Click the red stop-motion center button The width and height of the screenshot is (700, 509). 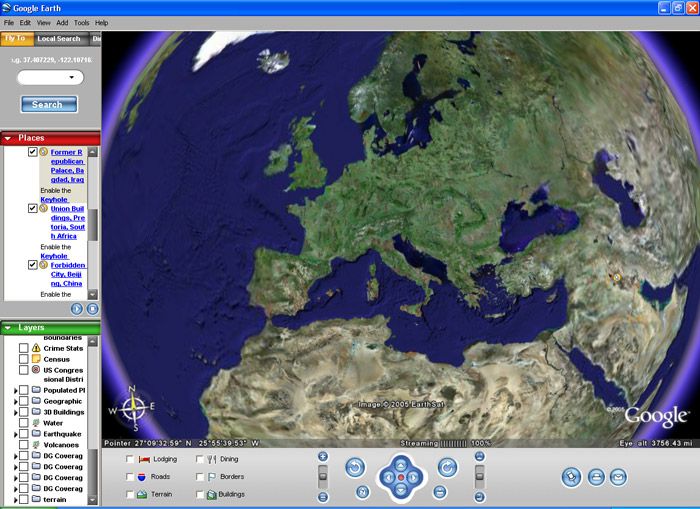tap(401, 478)
